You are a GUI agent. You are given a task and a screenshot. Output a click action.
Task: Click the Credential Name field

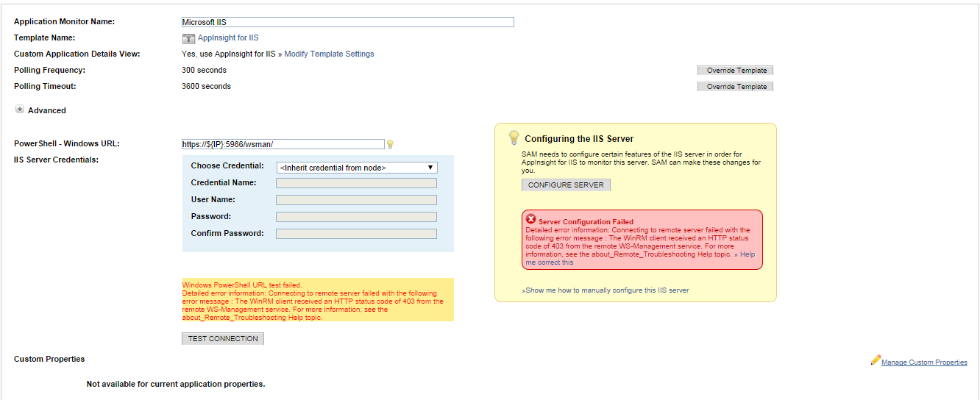(x=357, y=183)
